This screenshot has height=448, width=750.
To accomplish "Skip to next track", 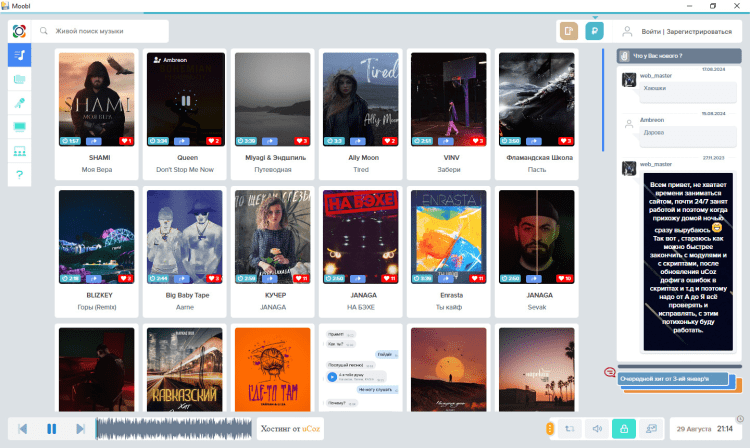I will click(x=80, y=429).
